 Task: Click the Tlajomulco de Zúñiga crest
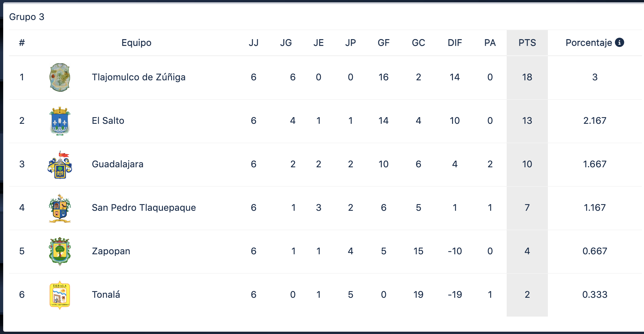pyautogui.click(x=60, y=77)
